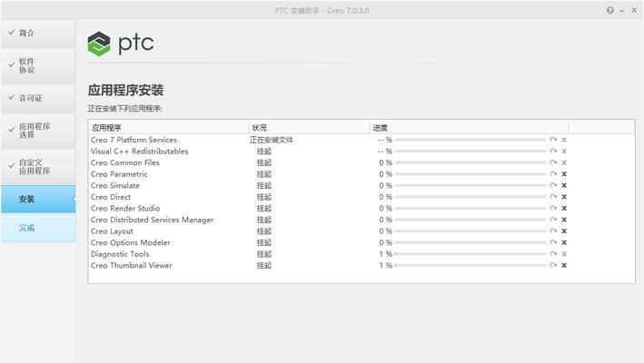Cancel installation of Creo Parametric
This screenshot has width=644, height=363.
(x=564, y=174)
